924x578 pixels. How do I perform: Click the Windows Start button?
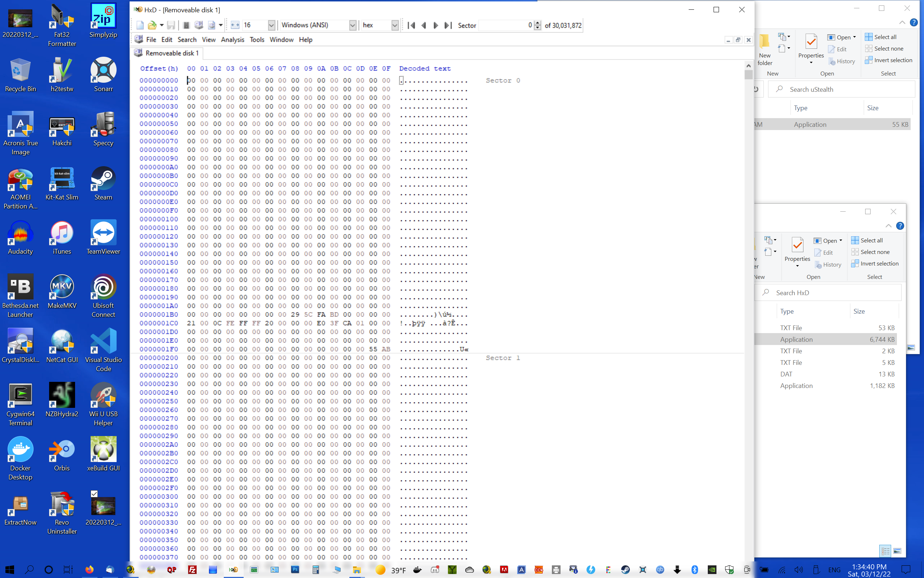pyautogui.click(x=10, y=570)
